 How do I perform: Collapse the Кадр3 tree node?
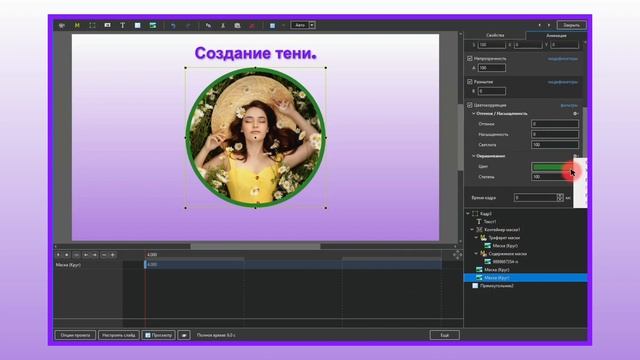(x=468, y=213)
